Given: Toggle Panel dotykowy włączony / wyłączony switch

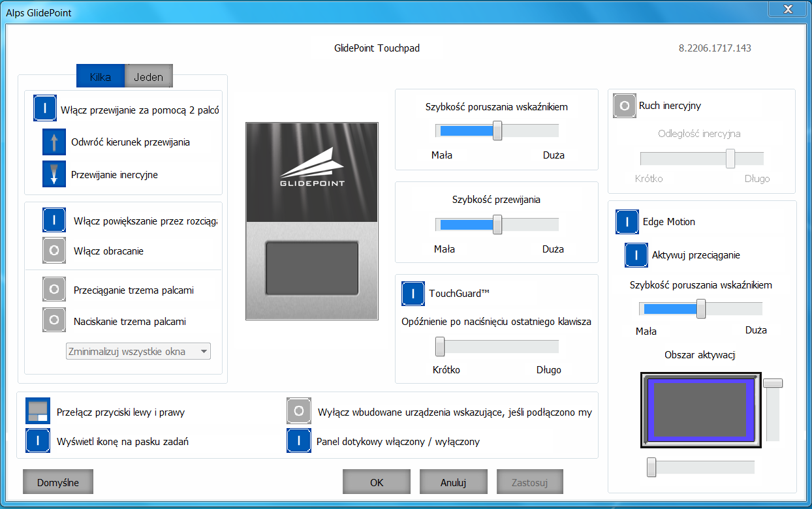Looking at the screenshot, I should tap(299, 441).
